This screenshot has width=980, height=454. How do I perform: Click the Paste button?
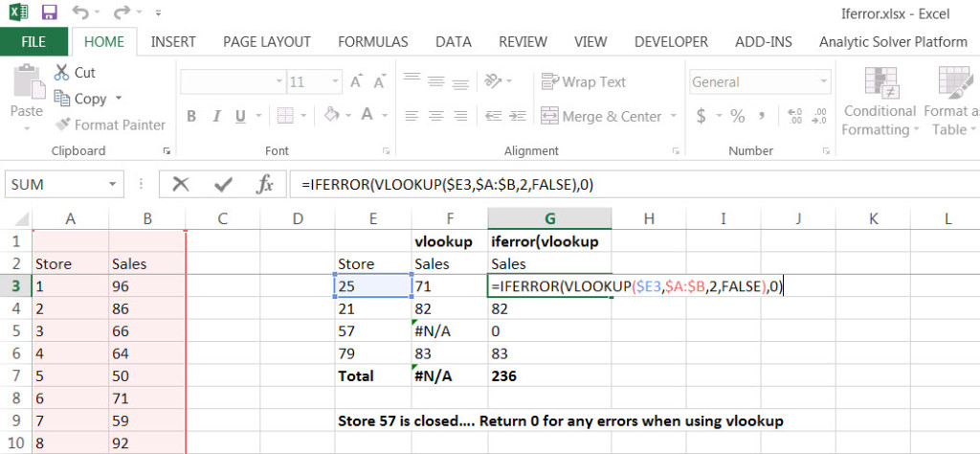pyautogui.click(x=26, y=96)
